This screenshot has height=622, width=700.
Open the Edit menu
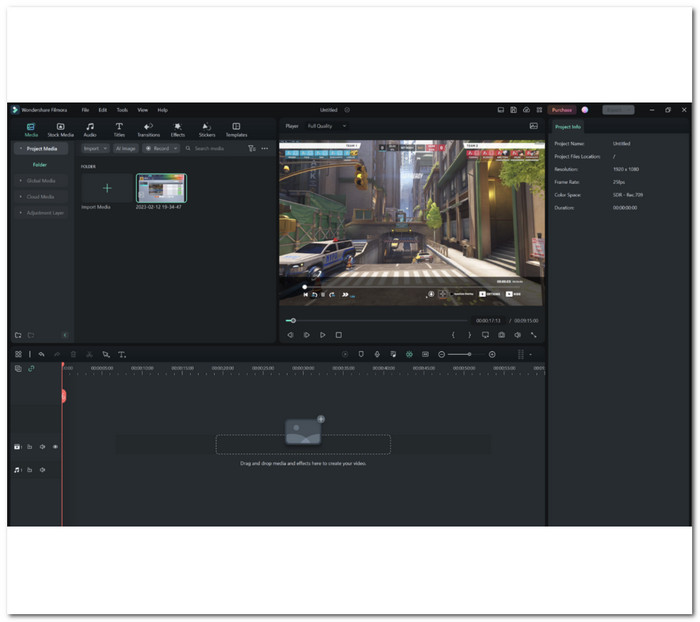click(103, 110)
